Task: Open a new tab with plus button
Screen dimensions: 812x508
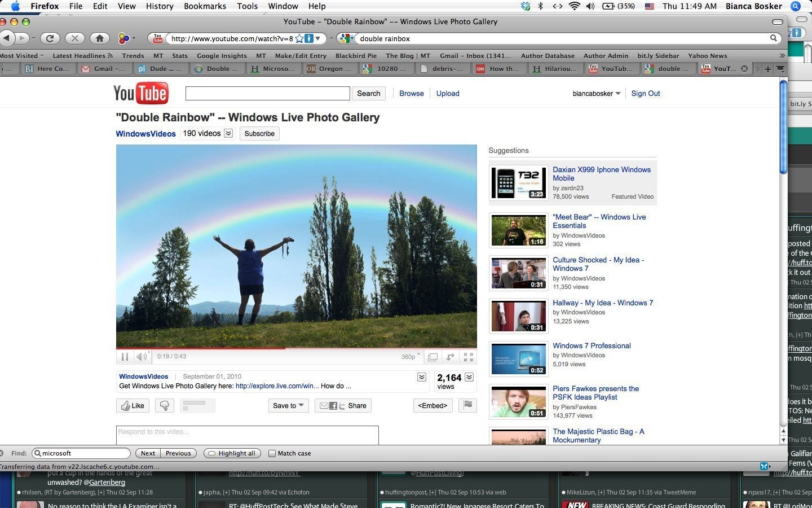Action: point(767,69)
